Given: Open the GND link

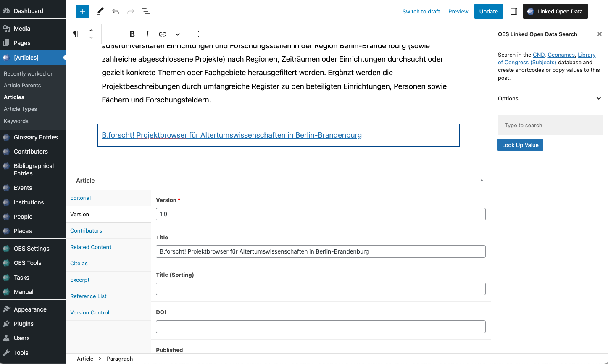Looking at the screenshot, I should click(x=538, y=55).
